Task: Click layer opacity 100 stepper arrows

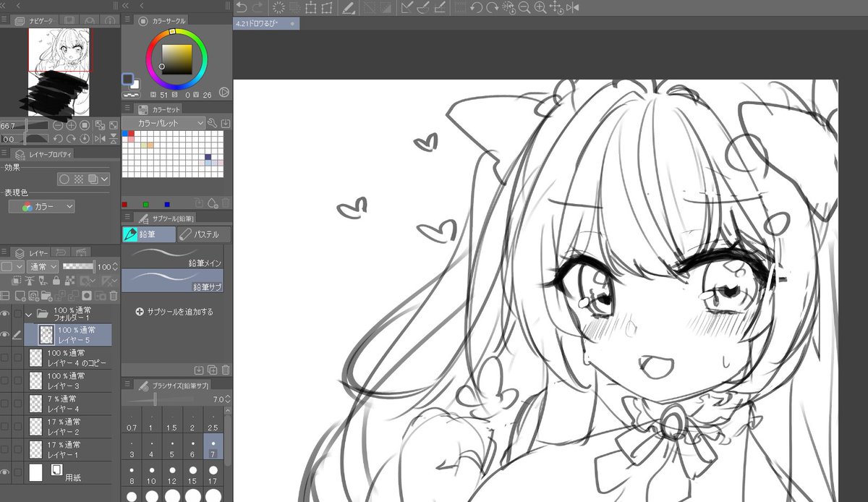Action: pos(116,267)
